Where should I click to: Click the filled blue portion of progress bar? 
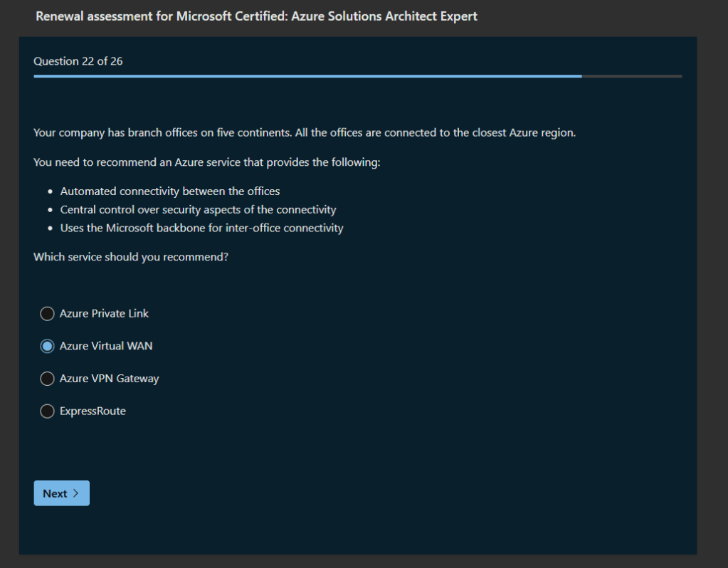[306, 76]
